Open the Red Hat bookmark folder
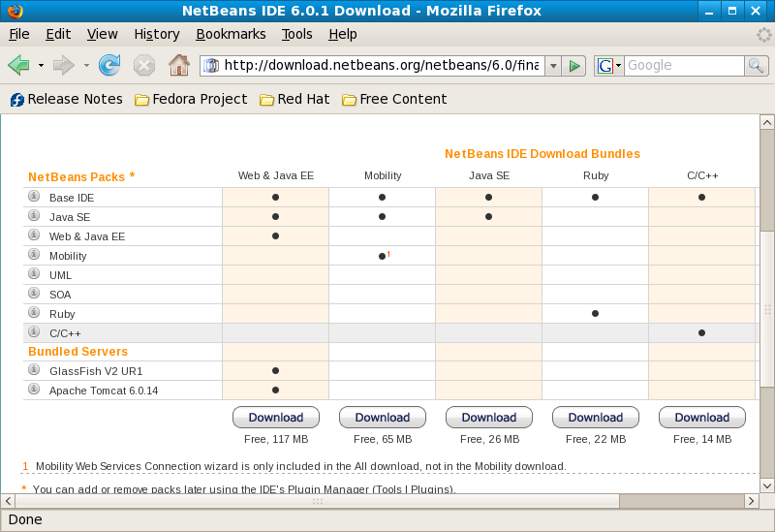Viewport: 775px width, 532px height. [294, 100]
